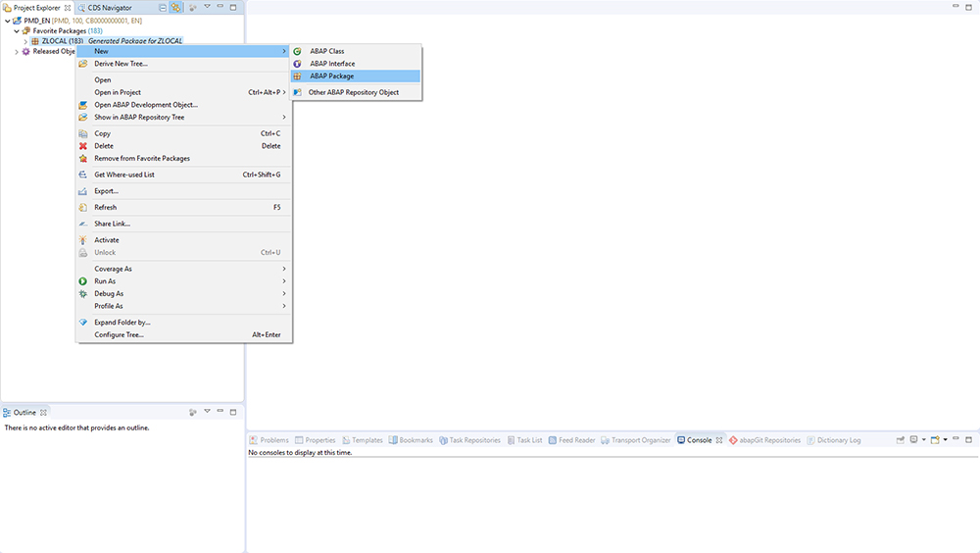Select Get Where-used List entry
The height and width of the screenshot is (553, 980).
click(183, 176)
